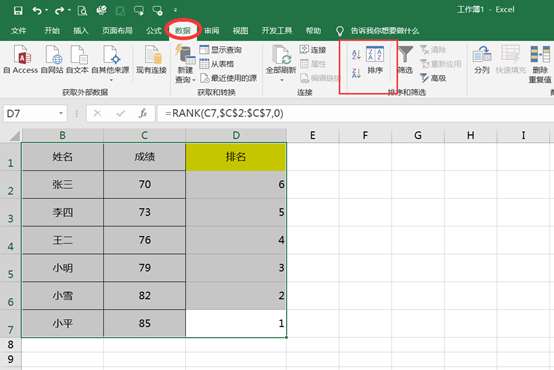Viewport: 554px width, 370px height.
Task: Select column C header
Action: pos(145,135)
